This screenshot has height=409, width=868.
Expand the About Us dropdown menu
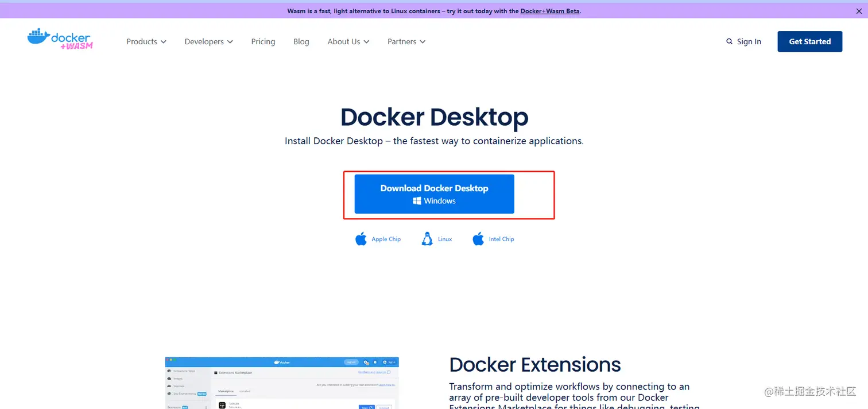point(348,41)
